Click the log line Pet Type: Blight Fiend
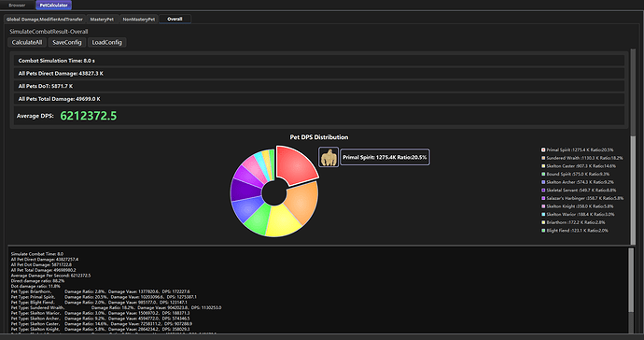Viewport: 644px width, 340px height. tap(99, 303)
